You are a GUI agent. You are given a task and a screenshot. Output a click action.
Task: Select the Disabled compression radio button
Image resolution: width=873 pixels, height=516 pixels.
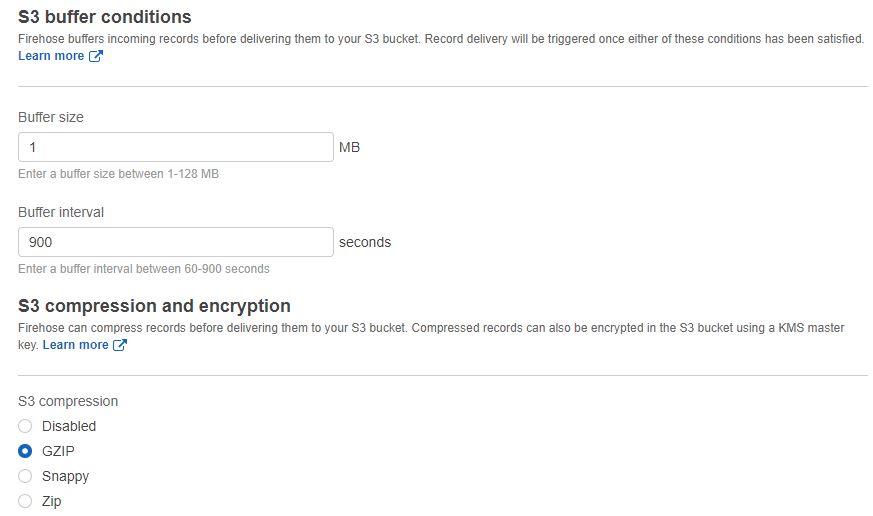pyautogui.click(x=26, y=426)
